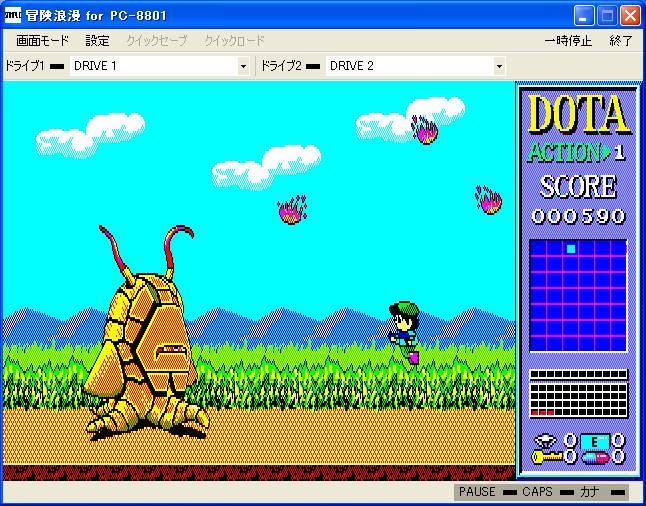The height and width of the screenshot is (506, 646).
Task: Click the fireball in the center sky
Action: [x=292, y=210]
